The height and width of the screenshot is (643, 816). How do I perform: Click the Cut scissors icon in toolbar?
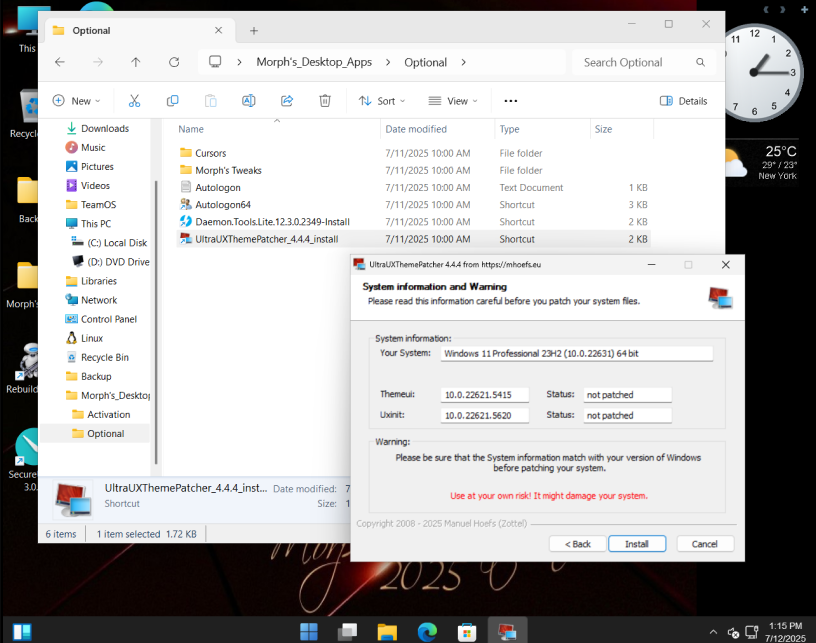point(134,101)
